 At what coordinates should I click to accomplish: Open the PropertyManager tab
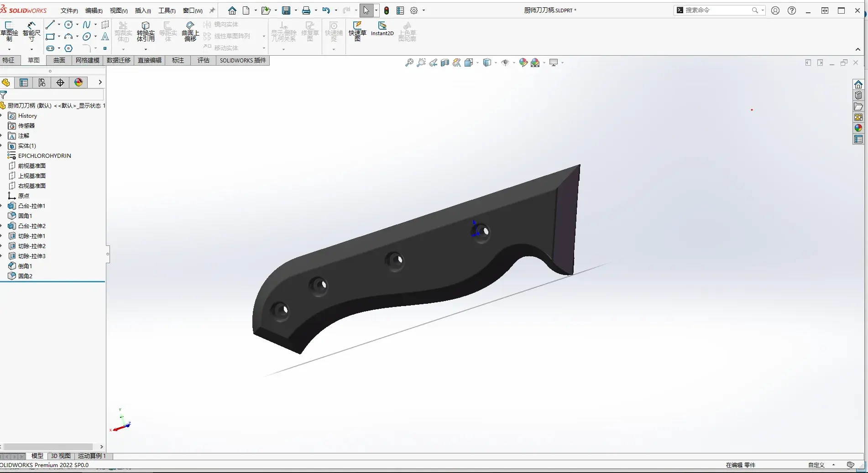[x=24, y=83]
